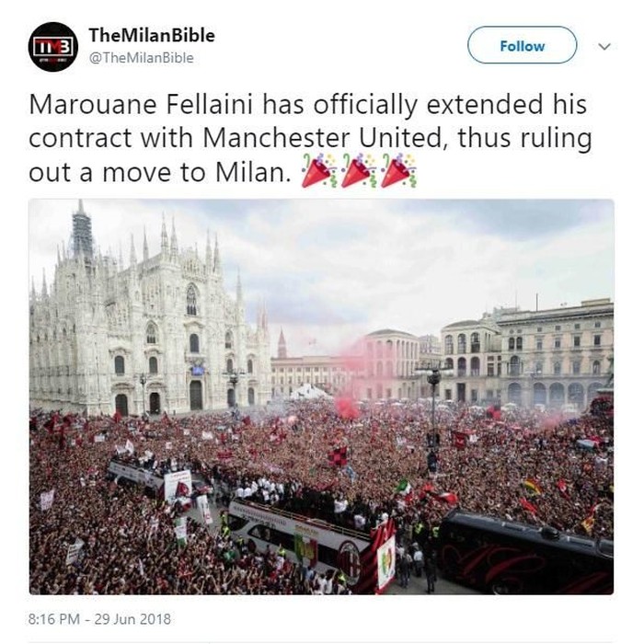Follow TheMilanBible account
The image size is (644, 644).
tap(522, 45)
